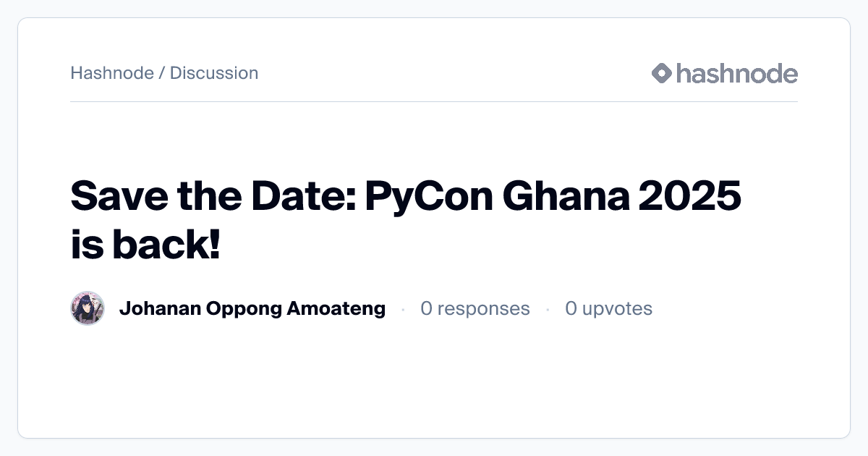The width and height of the screenshot is (868, 456).
Task: Click the word "upvotes" in the stats row
Action: coord(617,309)
